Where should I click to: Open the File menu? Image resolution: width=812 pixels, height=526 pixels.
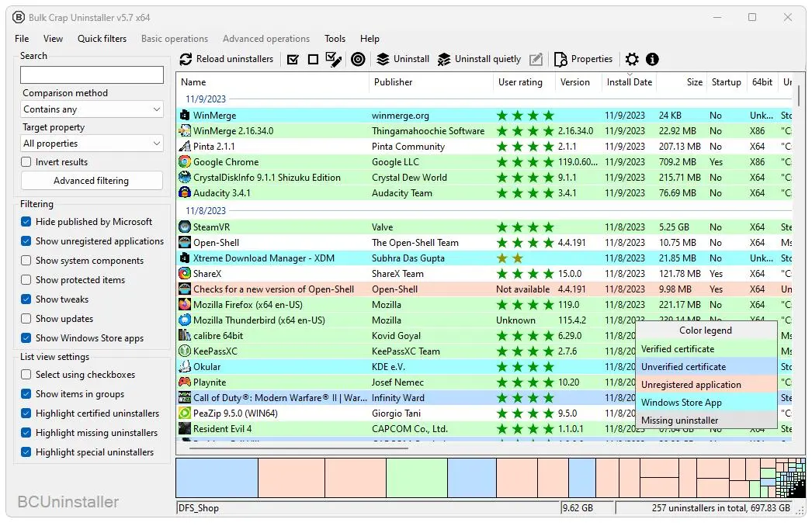(22, 39)
